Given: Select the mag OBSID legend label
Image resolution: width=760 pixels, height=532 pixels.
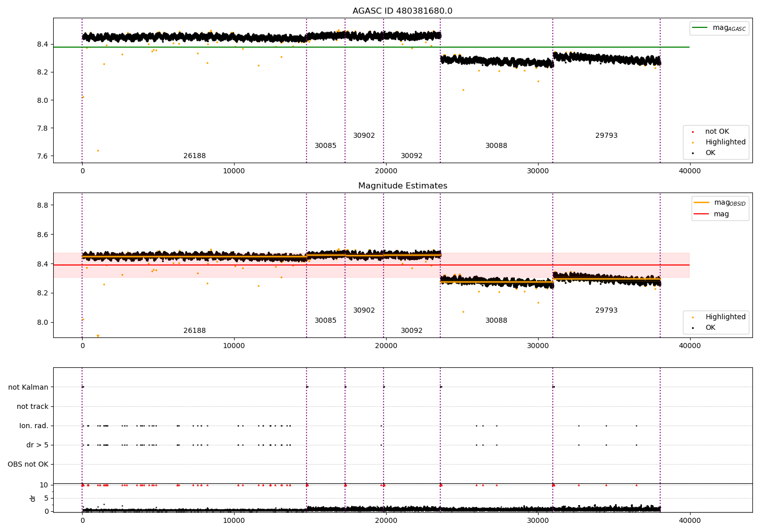Looking at the screenshot, I should (x=730, y=203).
